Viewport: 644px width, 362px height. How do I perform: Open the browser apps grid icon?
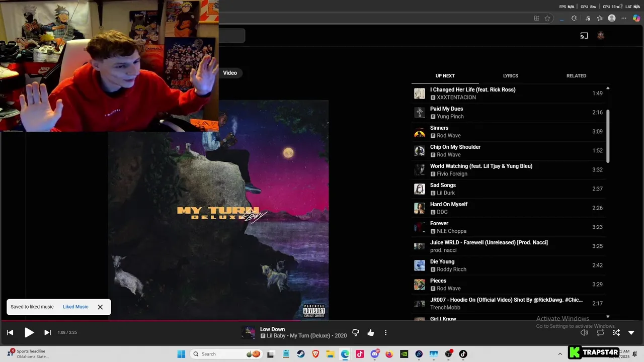click(536, 18)
